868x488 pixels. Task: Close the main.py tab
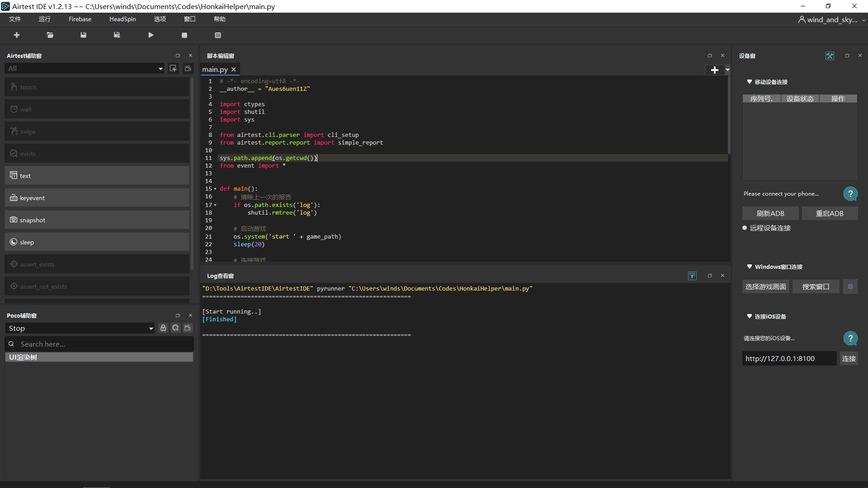point(234,70)
